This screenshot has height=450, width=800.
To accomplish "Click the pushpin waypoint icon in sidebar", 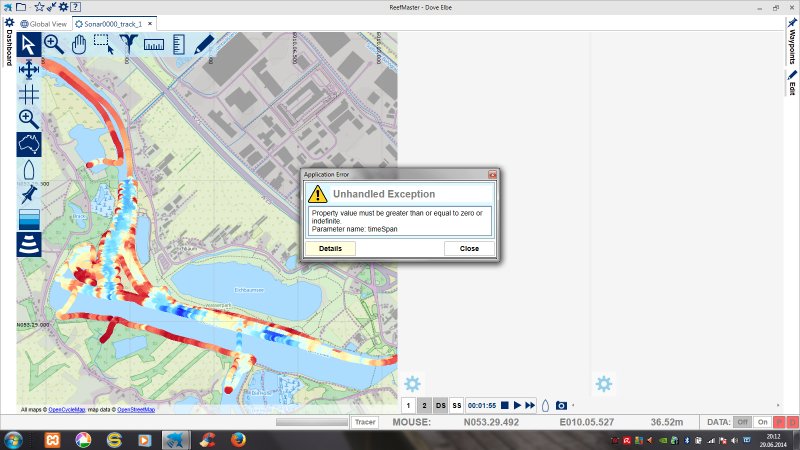I will (x=29, y=194).
